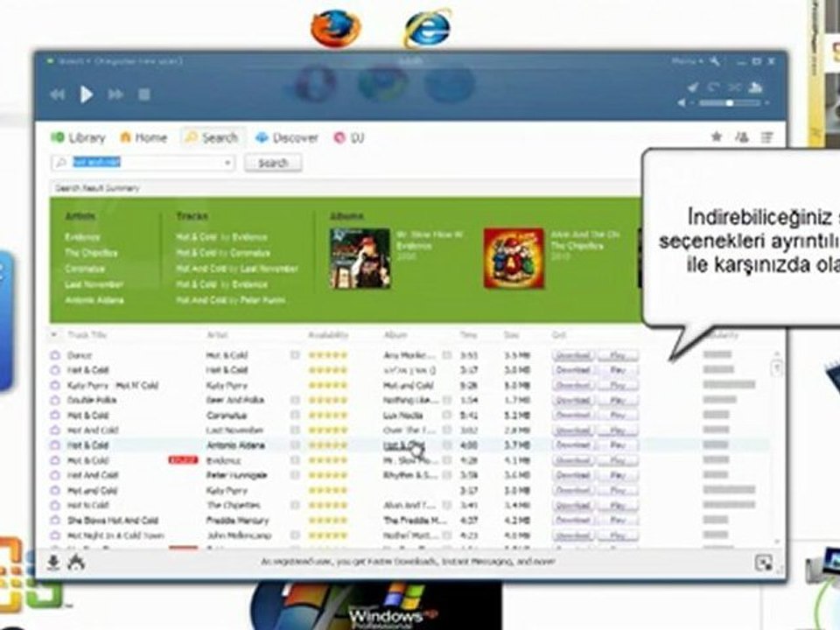Mute audio with the speaker icon

(x=682, y=102)
